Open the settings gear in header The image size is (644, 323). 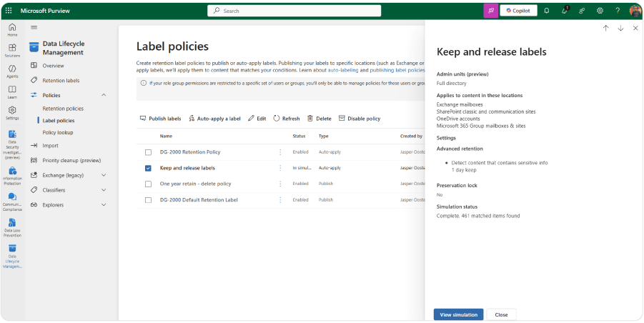[x=600, y=11]
